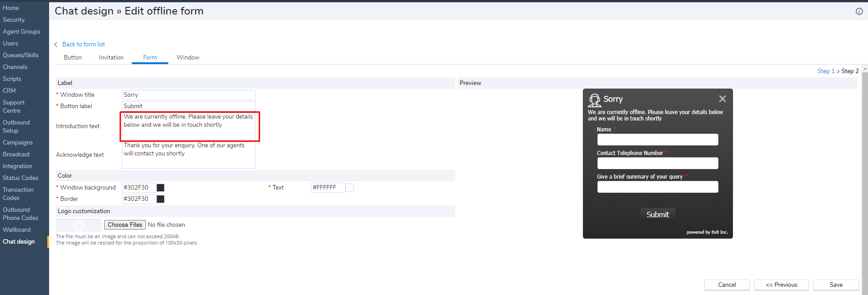Image resolution: width=868 pixels, height=295 pixels.
Task: Open Text color white swatch
Action: (x=350, y=188)
